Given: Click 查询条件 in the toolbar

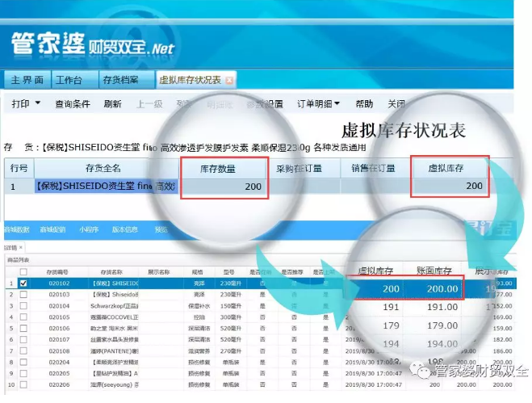Looking at the screenshot, I should coord(73,104).
